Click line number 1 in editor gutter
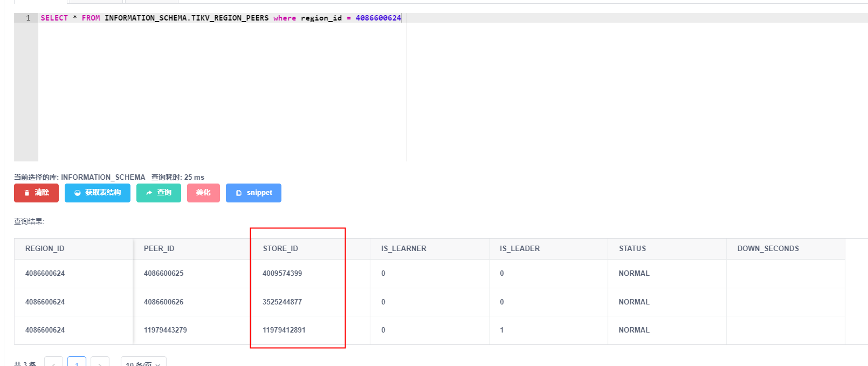The image size is (868, 366). [28, 18]
